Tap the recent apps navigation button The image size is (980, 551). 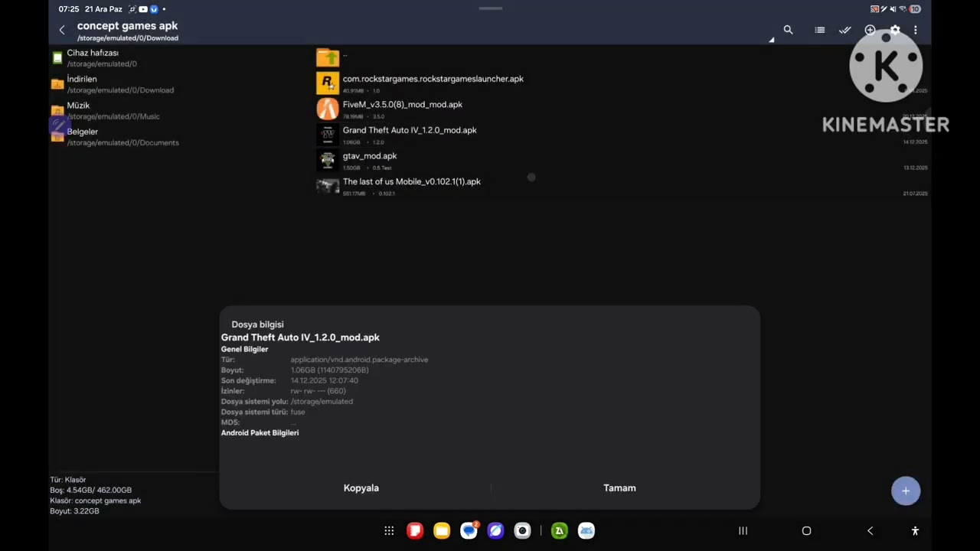[x=743, y=530]
